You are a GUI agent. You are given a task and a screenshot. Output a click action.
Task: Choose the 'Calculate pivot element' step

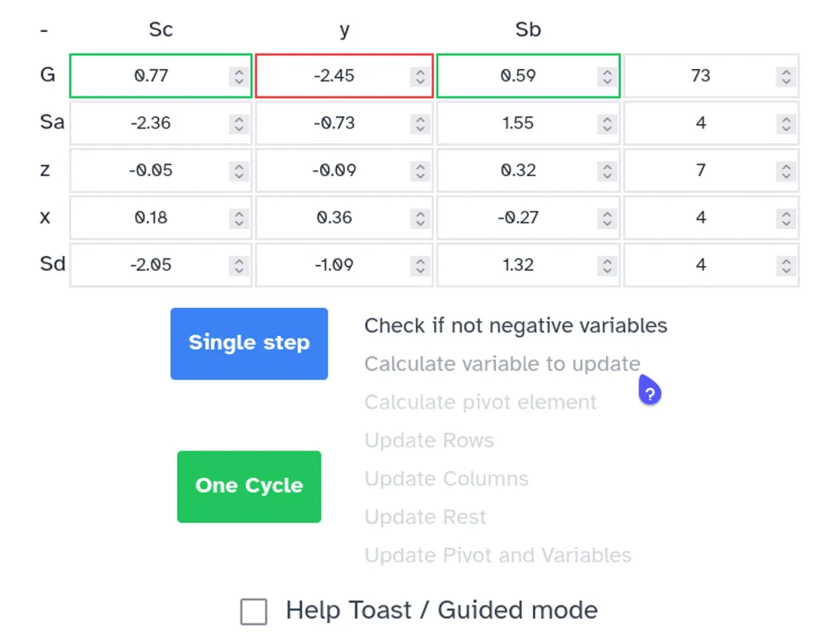[x=480, y=403]
